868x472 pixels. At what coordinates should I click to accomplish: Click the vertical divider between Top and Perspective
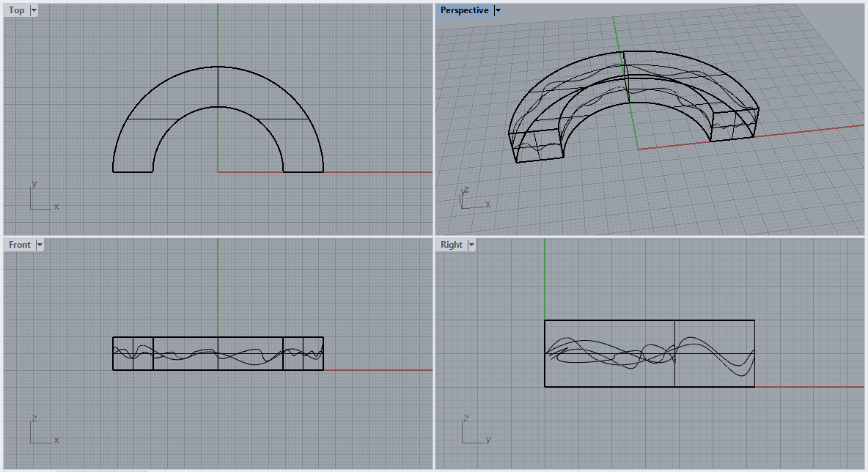pyautogui.click(x=434, y=117)
